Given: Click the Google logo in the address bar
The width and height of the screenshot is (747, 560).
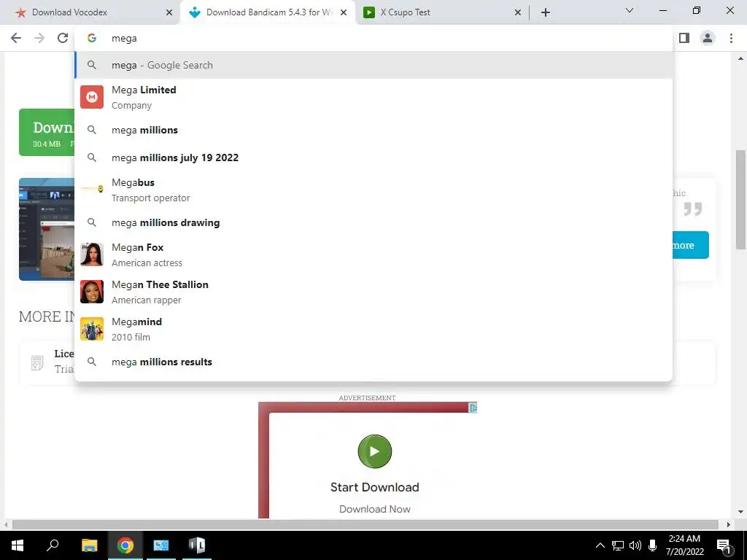Looking at the screenshot, I should pos(92,38).
